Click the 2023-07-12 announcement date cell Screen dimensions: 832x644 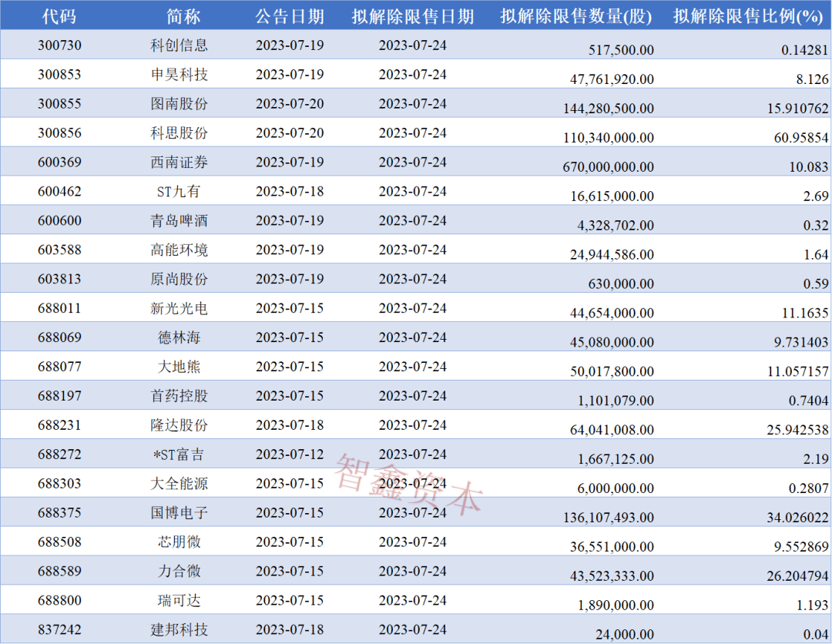[x=290, y=454]
